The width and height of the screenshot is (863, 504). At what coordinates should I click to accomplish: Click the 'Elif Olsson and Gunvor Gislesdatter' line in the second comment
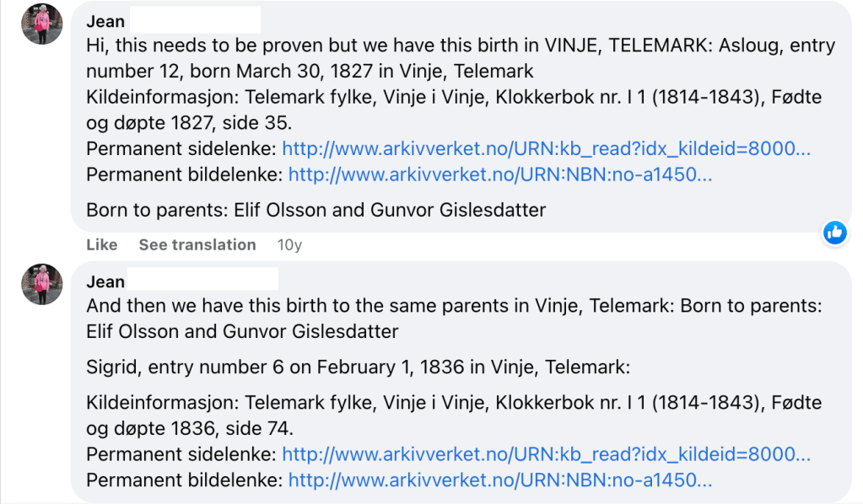(242, 331)
